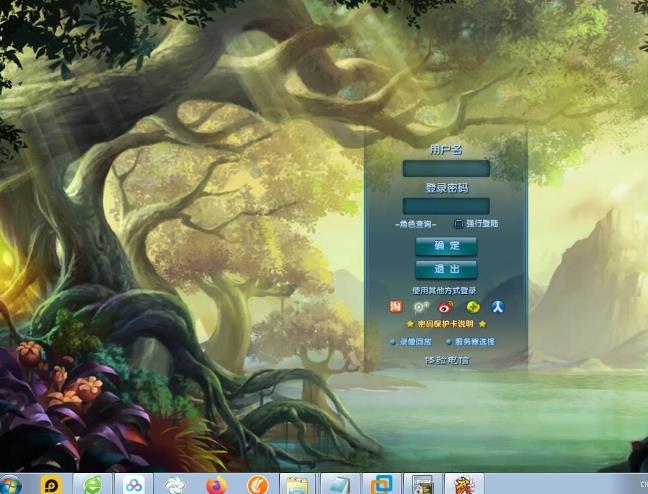The width and height of the screenshot is (648, 494).
Task: Open the VMware-style squares taskbar icon
Action: [381, 485]
